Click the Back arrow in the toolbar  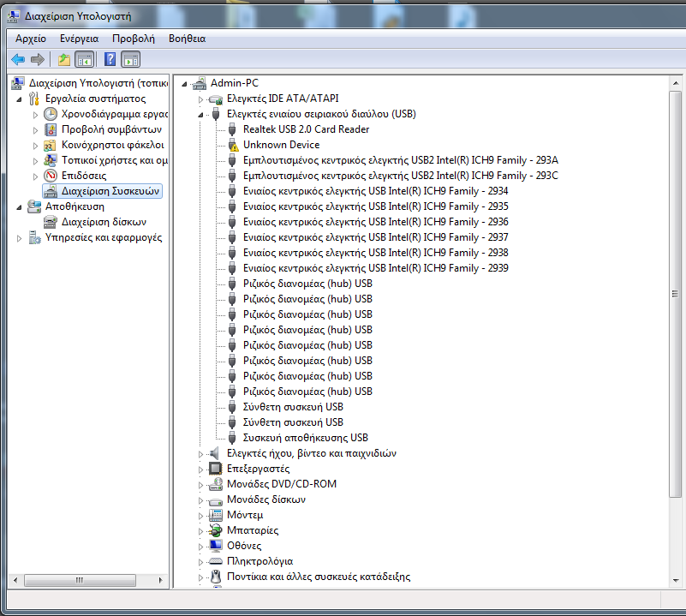(x=18, y=60)
